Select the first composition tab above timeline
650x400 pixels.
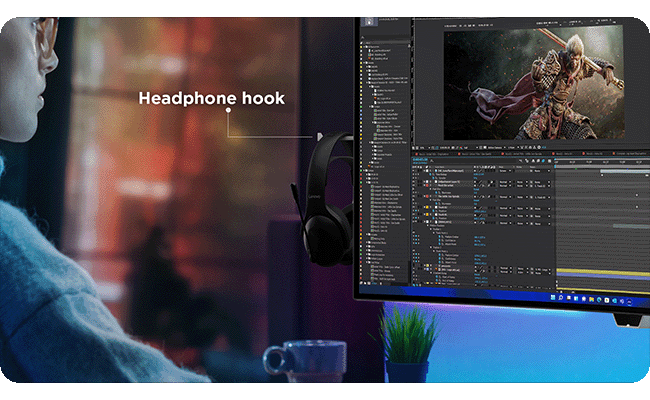[433, 154]
